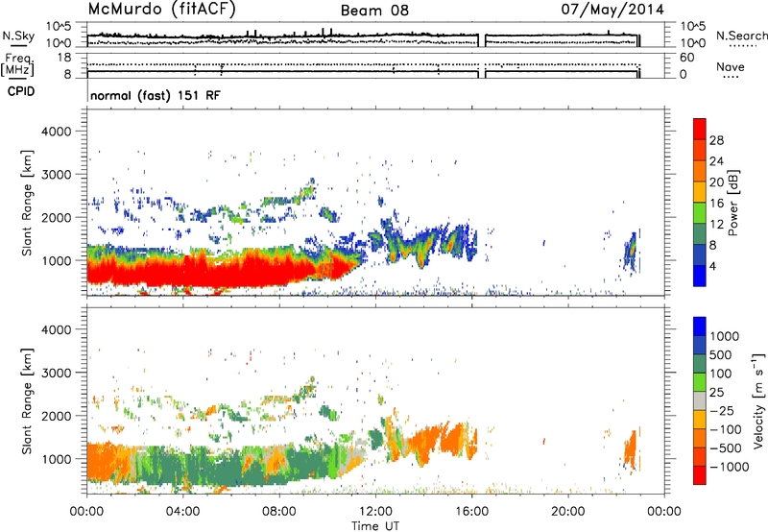This screenshot has width=768, height=532.
Task: Click the -1000 label on velocity colorbar
Action: 730,467
